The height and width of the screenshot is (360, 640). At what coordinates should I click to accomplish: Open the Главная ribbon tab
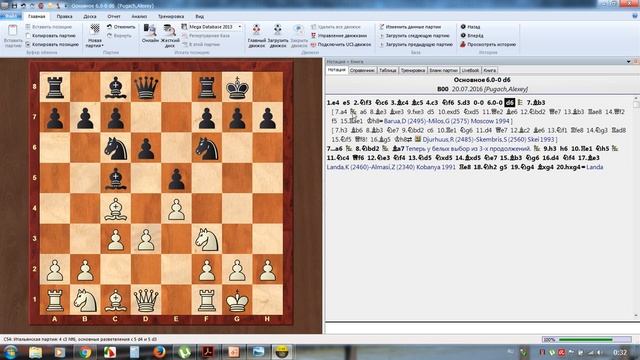(37, 16)
